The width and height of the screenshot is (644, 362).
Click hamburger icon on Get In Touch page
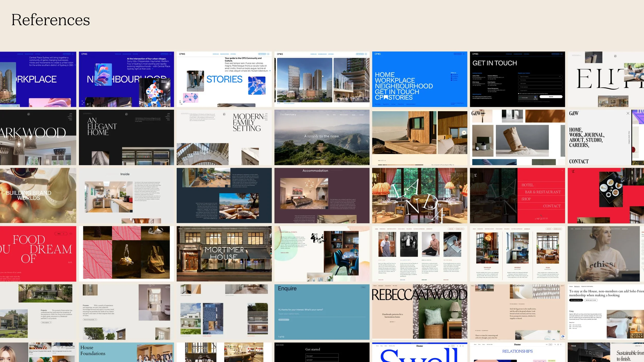point(562,54)
